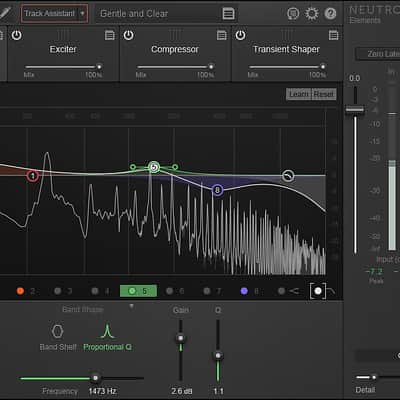Click the input gain fader handle

click(x=355, y=109)
